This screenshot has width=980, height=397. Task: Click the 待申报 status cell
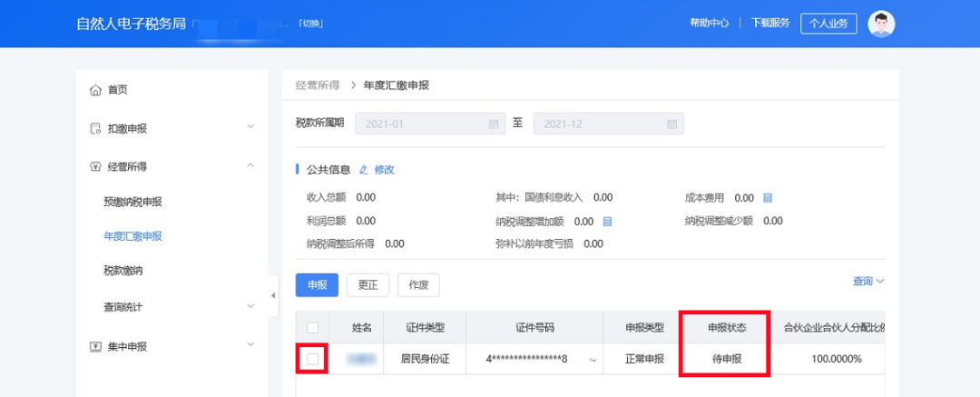click(x=727, y=360)
